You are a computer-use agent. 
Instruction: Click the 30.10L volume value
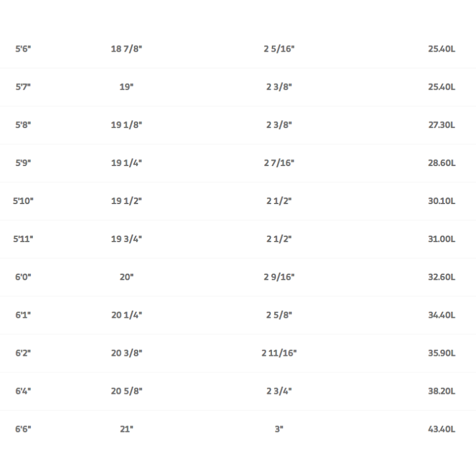tap(441, 201)
